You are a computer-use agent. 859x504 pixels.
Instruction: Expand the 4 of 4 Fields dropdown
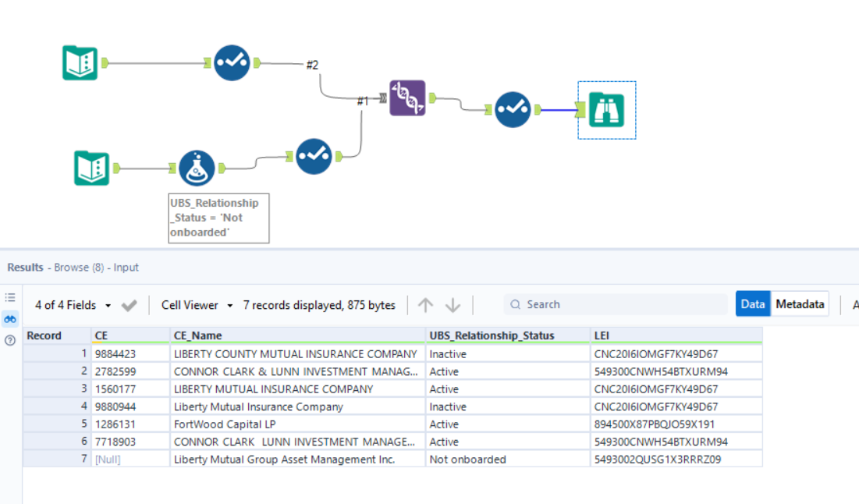(x=73, y=305)
